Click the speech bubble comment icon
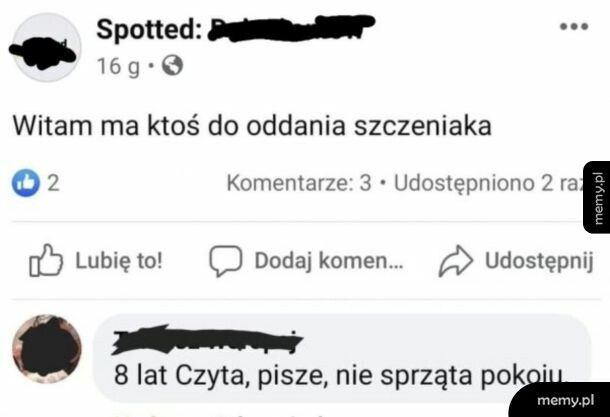The width and height of the screenshot is (610, 417). [x=226, y=261]
